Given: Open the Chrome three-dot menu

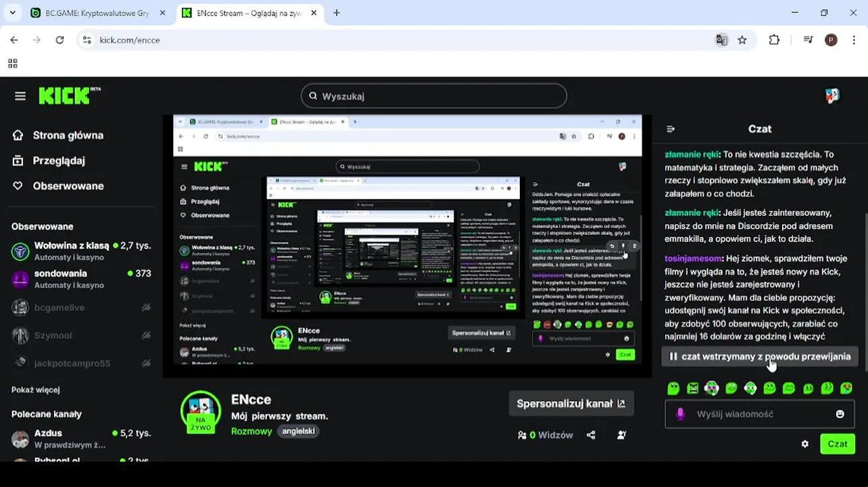Looking at the screenshot, I should click(855, 40).
